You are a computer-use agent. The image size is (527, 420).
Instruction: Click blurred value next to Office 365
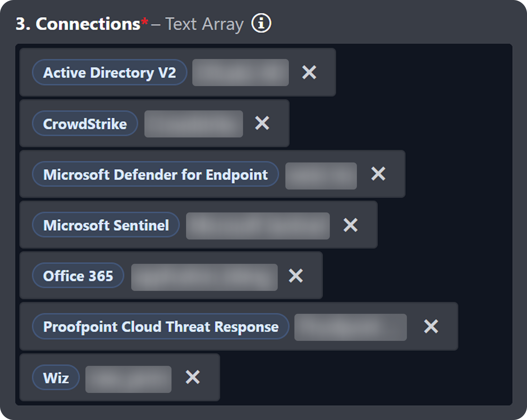[x=204, y=277]
